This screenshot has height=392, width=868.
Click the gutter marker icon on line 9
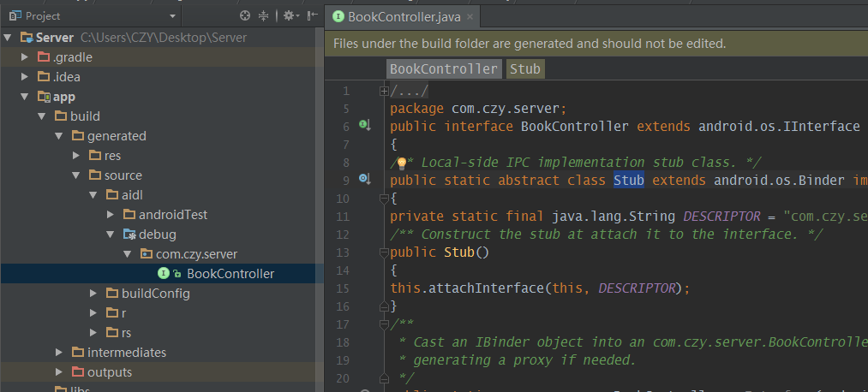click(364, 179)
